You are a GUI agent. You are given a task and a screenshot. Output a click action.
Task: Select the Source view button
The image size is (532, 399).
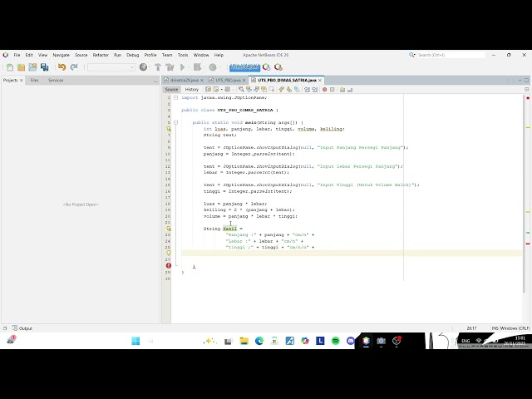[171, 90]
